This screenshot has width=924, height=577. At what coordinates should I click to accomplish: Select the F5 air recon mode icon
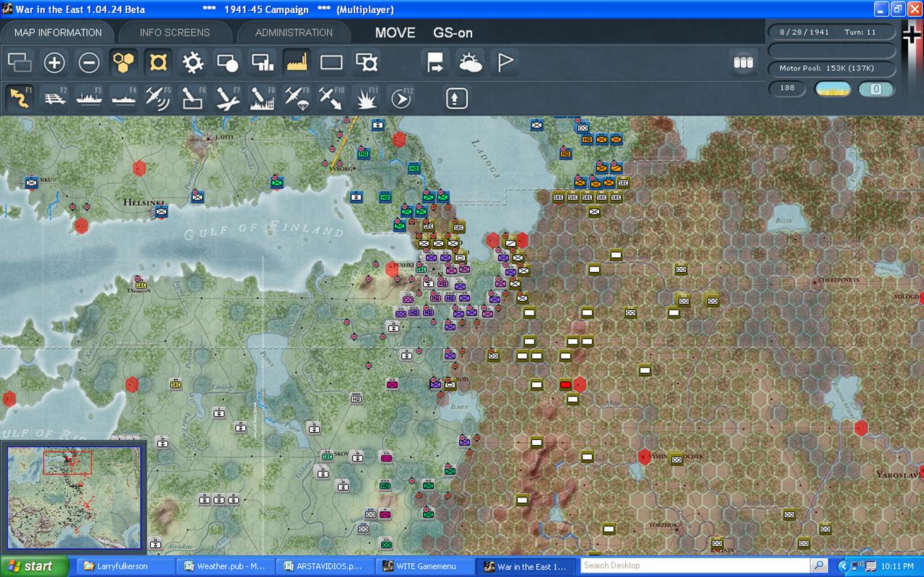click(158, 98)
